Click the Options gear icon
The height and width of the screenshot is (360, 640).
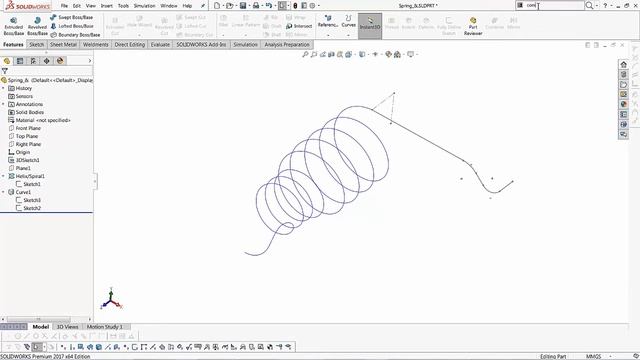point(312,6)
